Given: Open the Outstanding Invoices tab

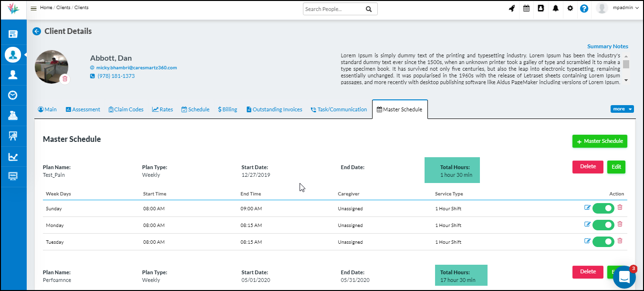Looking at the screenshot, I should click(x=274, y=109).
